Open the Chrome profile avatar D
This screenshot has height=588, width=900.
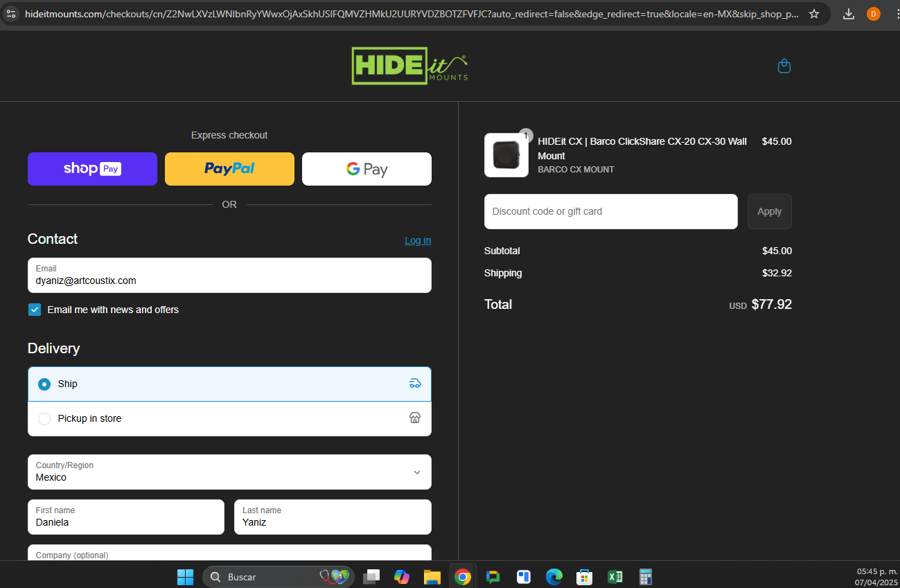tap(874, 14)
